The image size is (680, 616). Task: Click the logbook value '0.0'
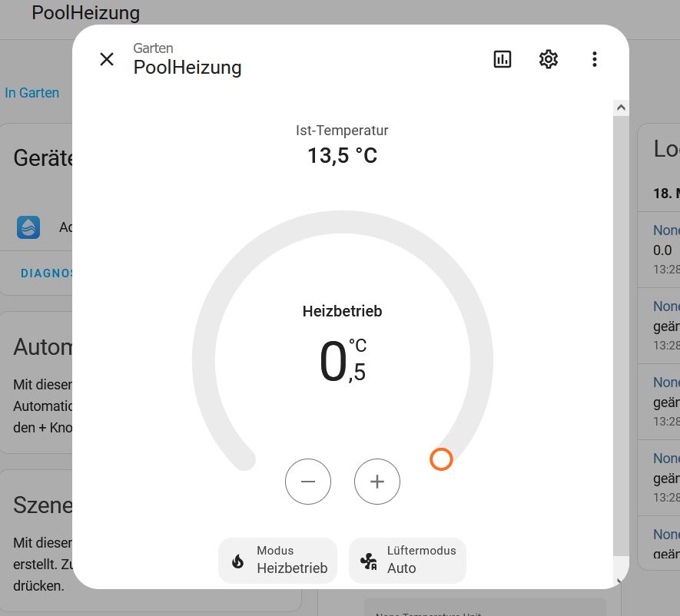point(662,250)
